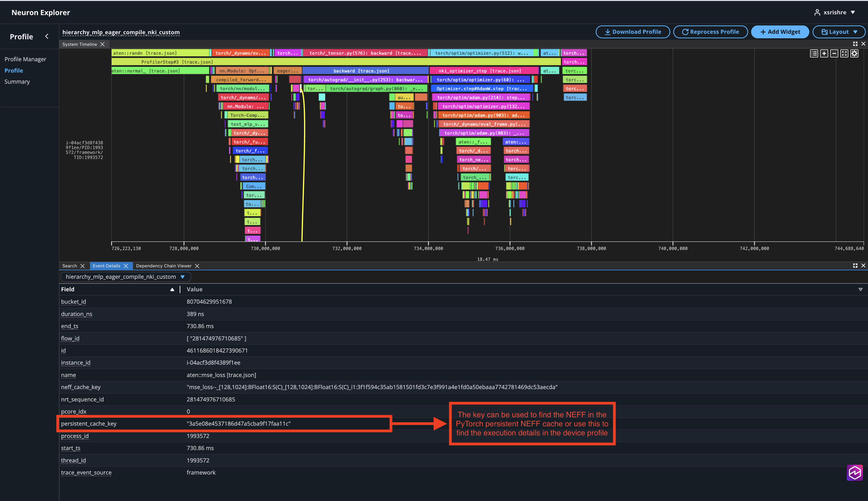Open Profile Manager in sidebar
This screenshot has width=868, height=501.
pos(25,59)
